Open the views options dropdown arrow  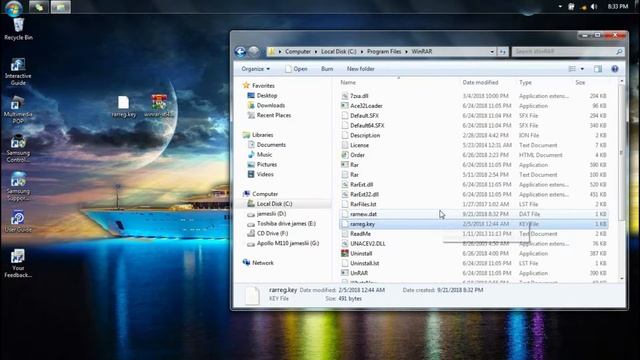[x=582, y=69]
